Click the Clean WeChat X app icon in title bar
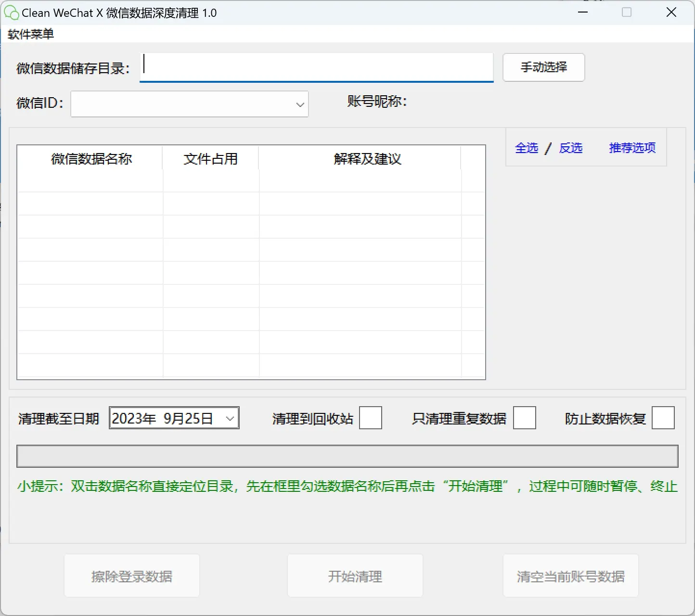The image size is (695, 616). click(11, 13)
